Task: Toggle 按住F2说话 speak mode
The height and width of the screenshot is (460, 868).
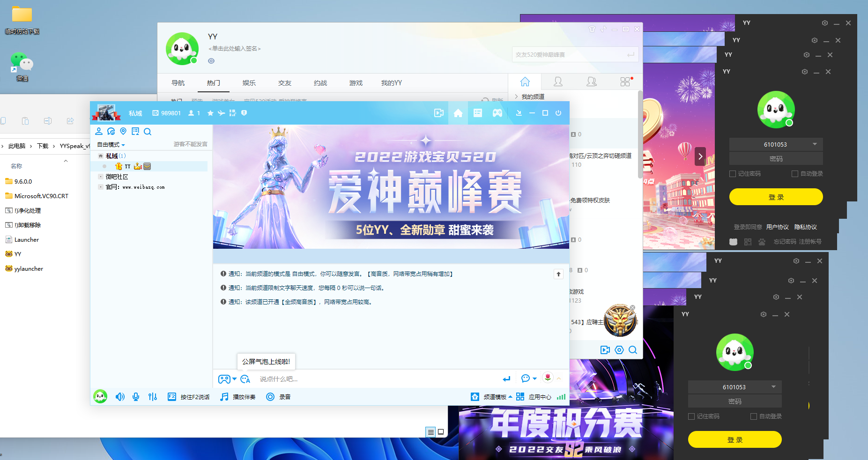Action: 189,397
